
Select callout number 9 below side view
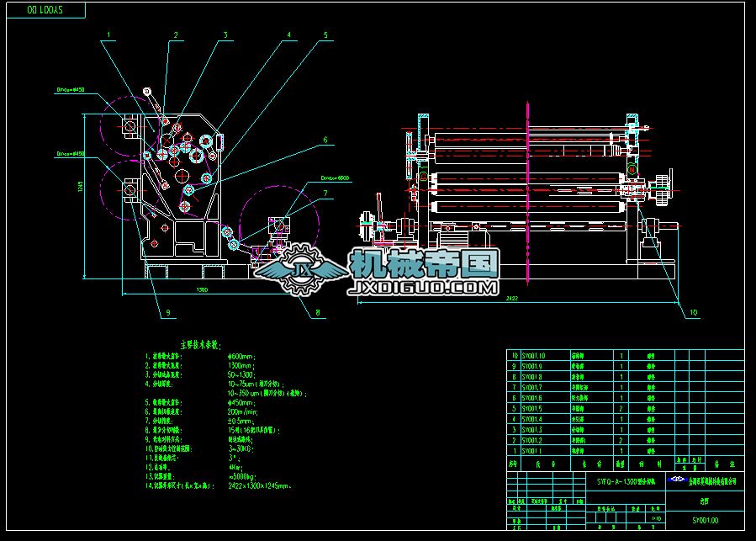click(x=167, y=312)
